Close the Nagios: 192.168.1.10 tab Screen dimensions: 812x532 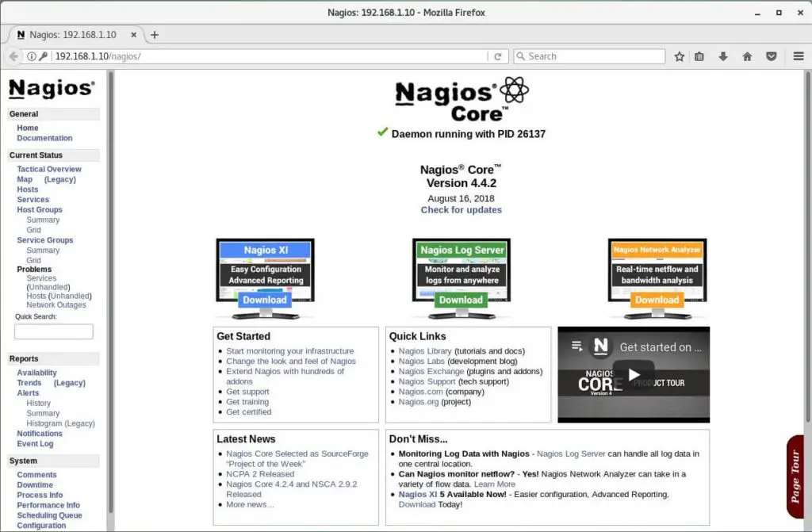(133, 35)
